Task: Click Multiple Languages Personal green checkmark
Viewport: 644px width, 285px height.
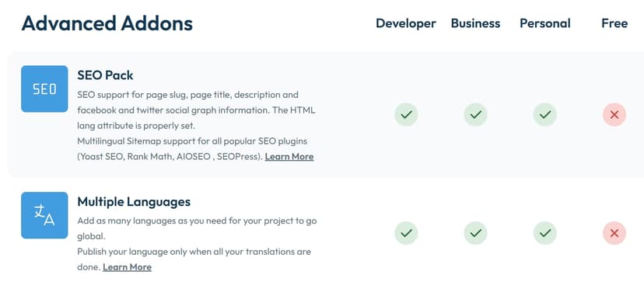Action: point(545,233)
